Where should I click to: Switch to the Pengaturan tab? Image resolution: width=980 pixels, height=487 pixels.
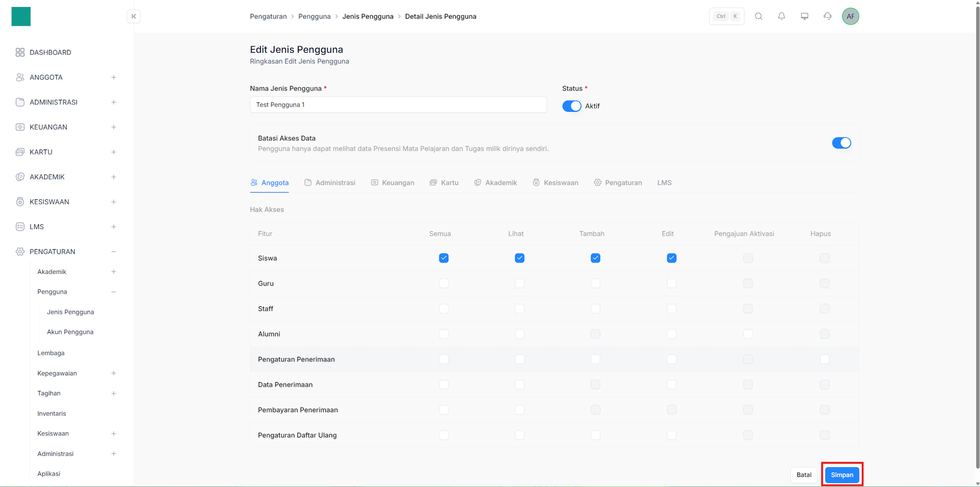click(617, 183)
